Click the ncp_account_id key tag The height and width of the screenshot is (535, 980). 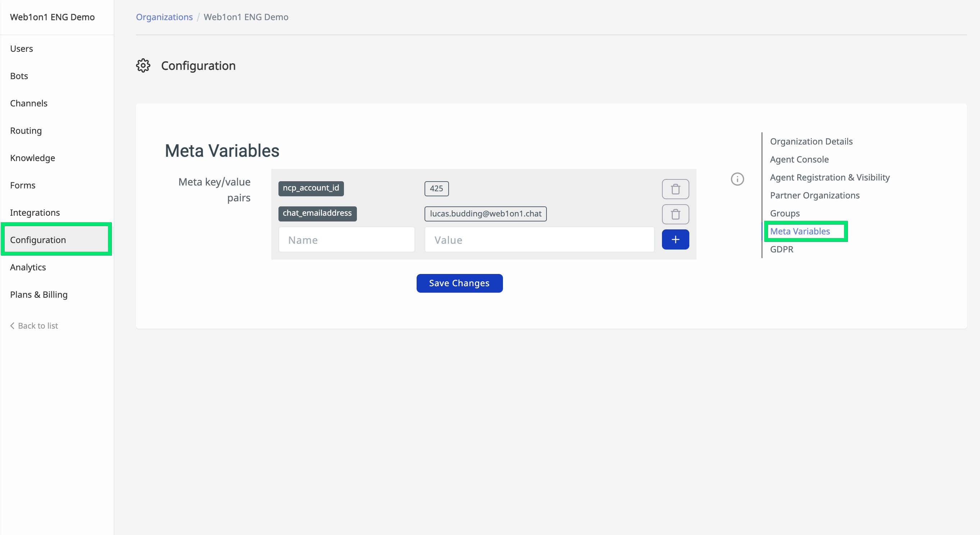pos(311,189)
